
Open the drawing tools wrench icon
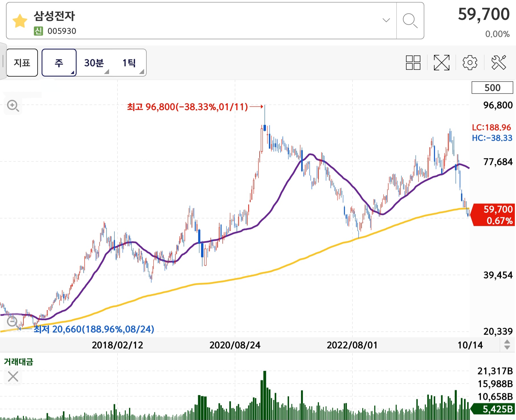499,63
